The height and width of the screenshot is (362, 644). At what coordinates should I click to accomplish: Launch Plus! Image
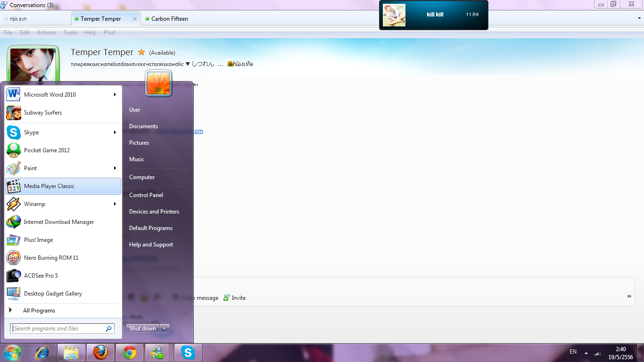63,240
